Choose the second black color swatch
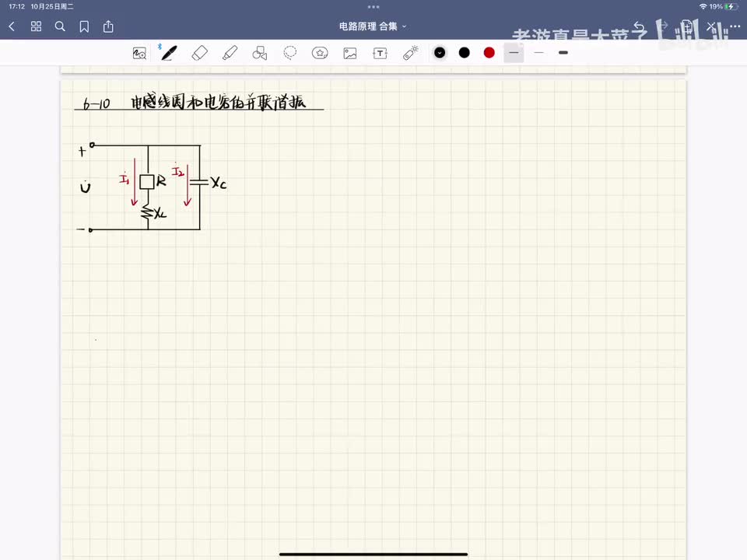The image size is (747, 560). click(465, 53)
